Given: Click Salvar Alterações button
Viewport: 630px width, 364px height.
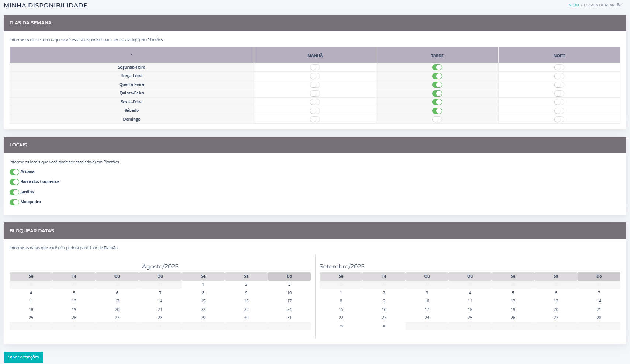Looking at the screenshot, I should coord(23,357).
